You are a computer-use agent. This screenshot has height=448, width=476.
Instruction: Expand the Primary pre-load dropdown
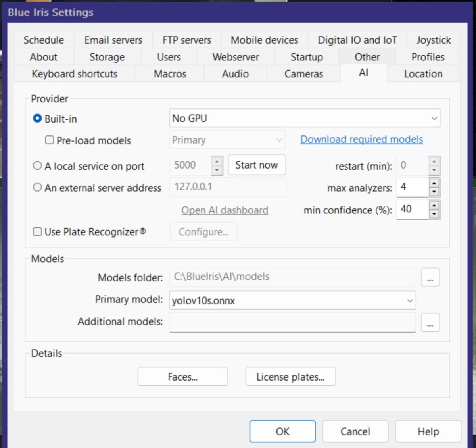[x=227, y=140]
